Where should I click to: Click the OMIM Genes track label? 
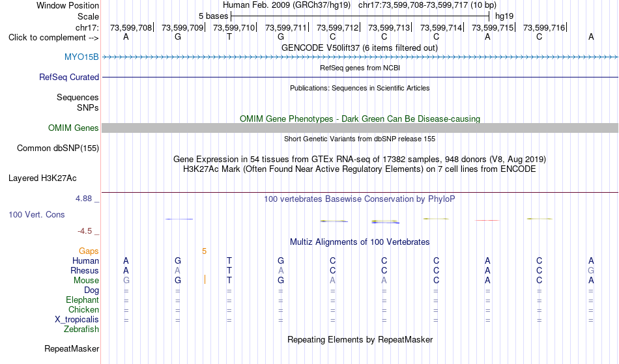(x=73, y=128)
